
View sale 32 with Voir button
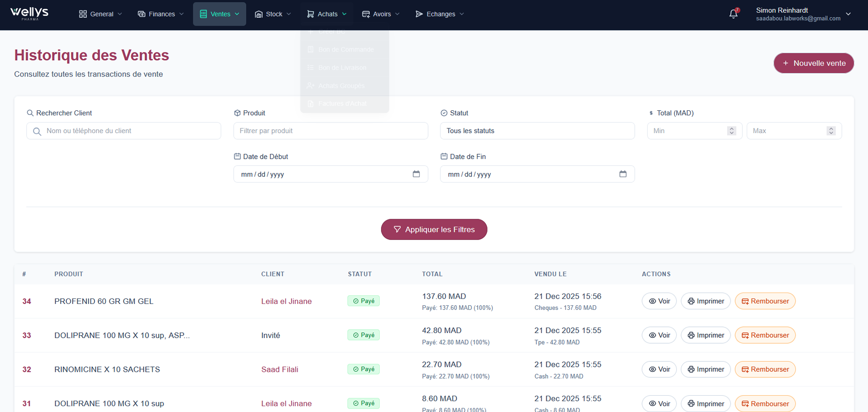(659, 369)
